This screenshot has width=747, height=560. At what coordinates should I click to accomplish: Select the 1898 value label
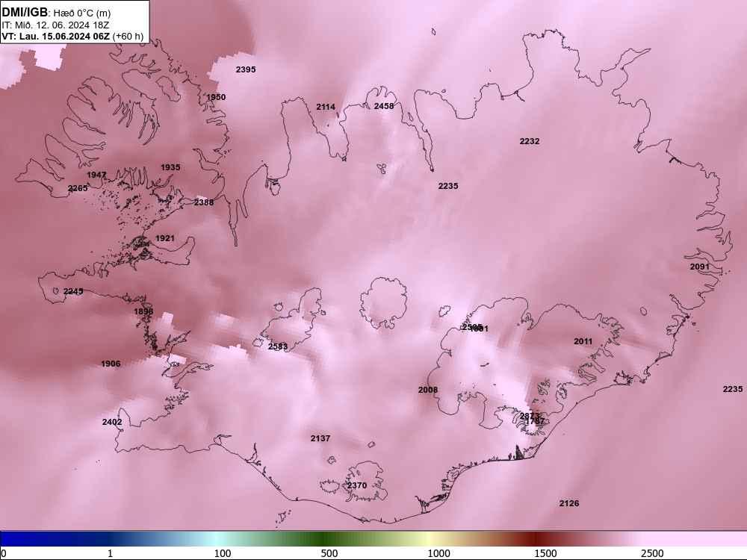(x=143, y=311)
